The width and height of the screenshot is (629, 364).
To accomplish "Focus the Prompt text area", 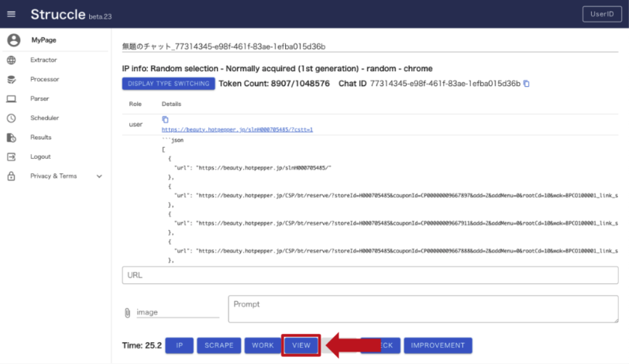I will (423, 309).
